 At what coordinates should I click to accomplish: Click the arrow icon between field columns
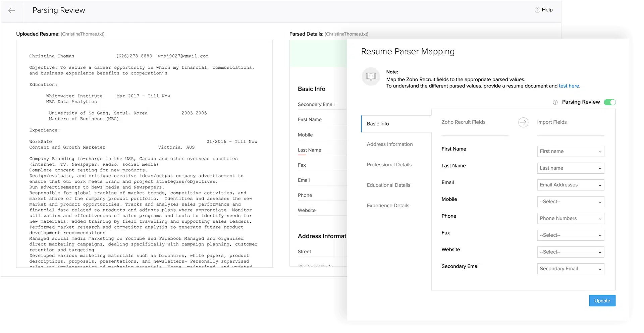click(523, 122)
